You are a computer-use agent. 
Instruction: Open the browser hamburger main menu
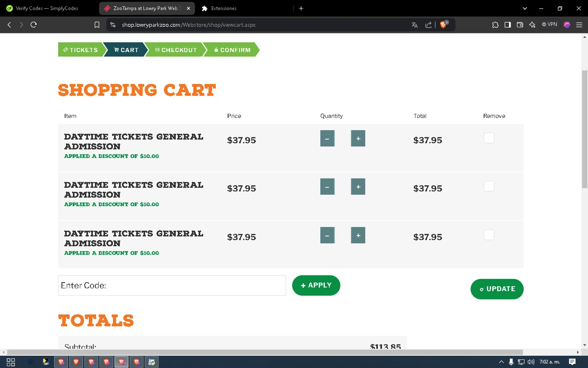pos(579,25)
